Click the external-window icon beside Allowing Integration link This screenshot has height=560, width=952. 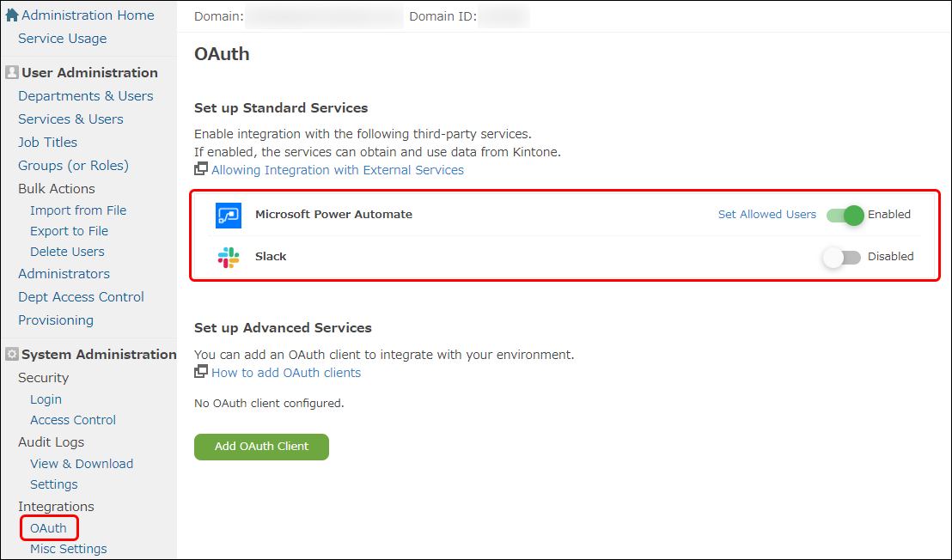tap(199, 170)
